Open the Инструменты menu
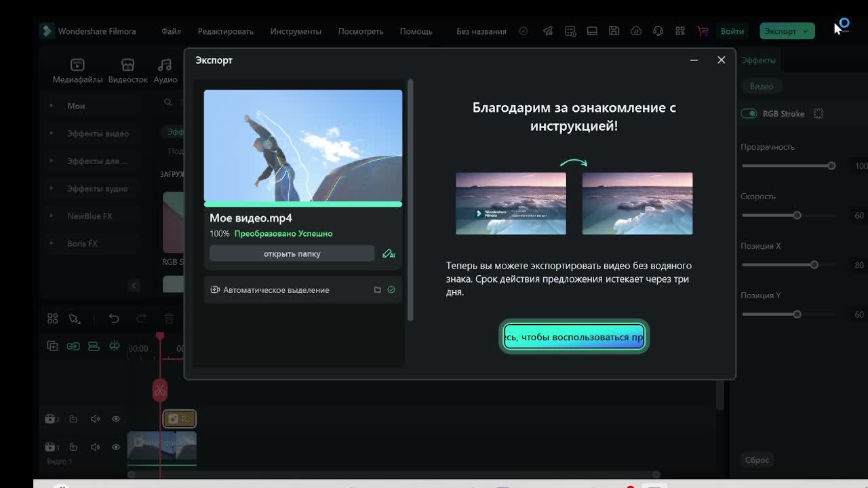The image size is (868, 488). coord(296,31)
